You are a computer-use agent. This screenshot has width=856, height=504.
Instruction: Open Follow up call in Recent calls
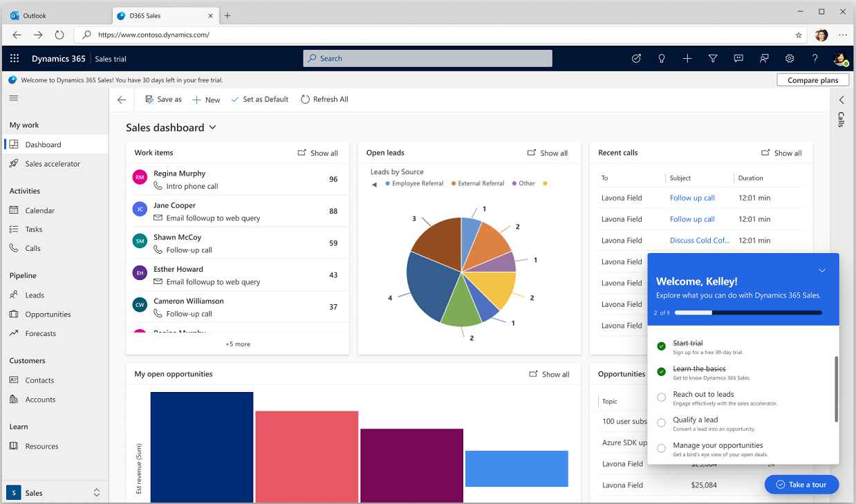(692, 198)
